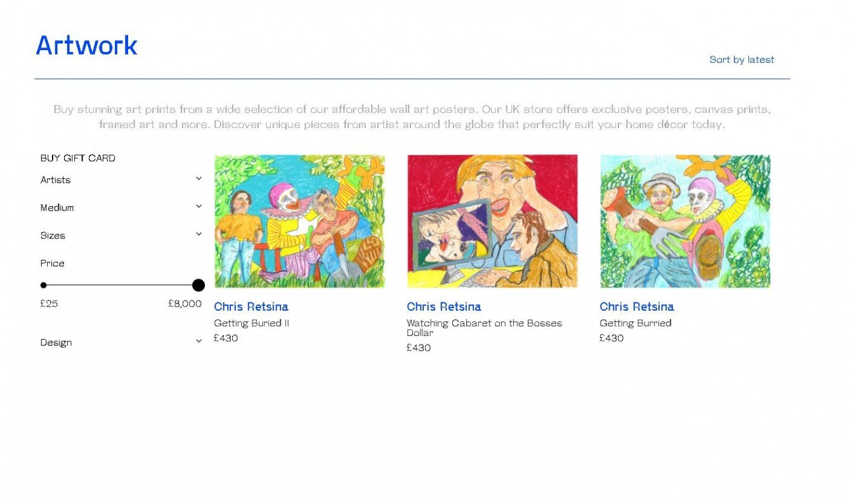Open the Getting Buried II title link

coord(252,323)
